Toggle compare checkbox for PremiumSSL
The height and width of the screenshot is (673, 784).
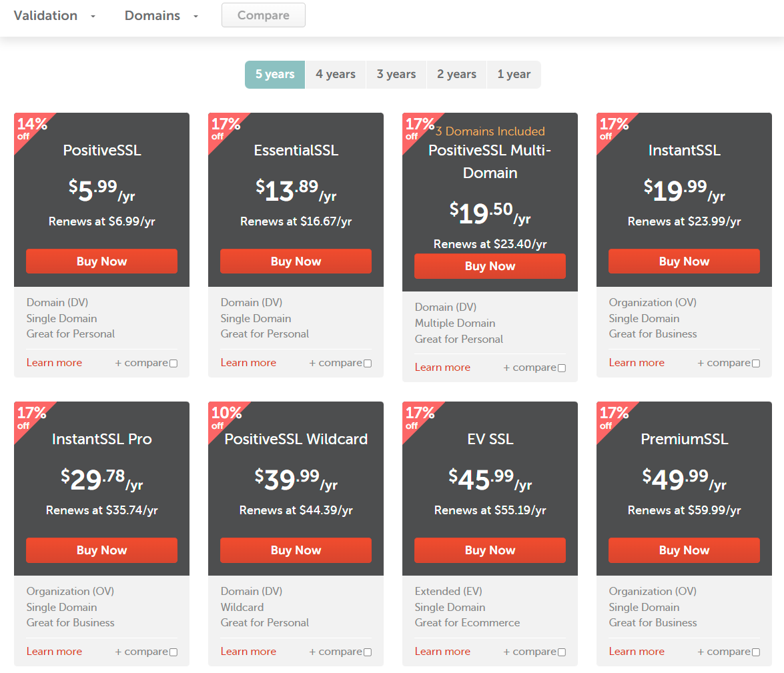(756, 652)
